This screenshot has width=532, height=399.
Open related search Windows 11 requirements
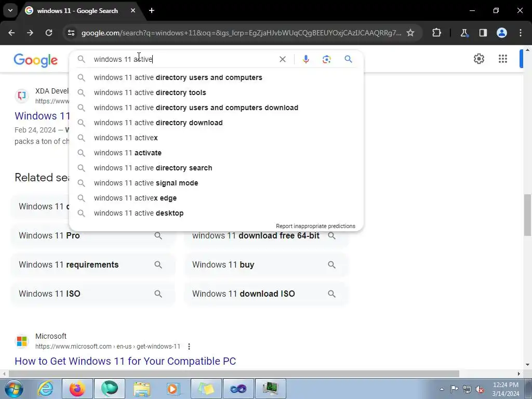[x=92, y=264]
